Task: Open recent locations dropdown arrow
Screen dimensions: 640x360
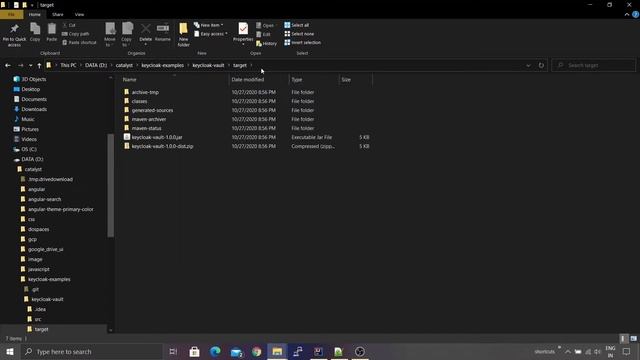Action: [x=30, y=65]
